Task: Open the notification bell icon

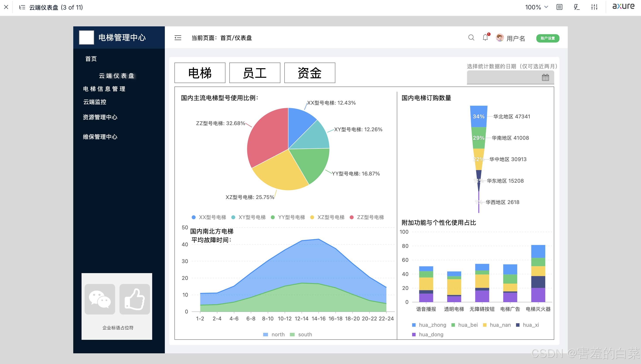Action: pyautogui.click(x=485, y=37)
